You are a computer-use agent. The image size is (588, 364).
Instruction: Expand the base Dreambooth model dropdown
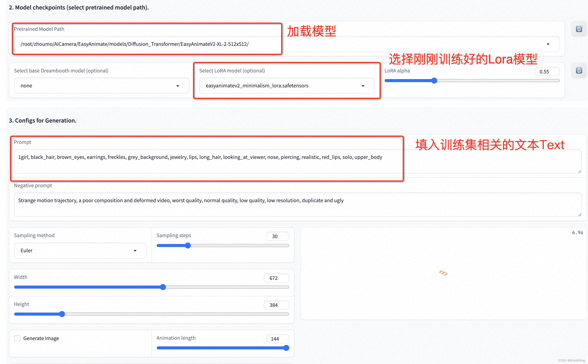coord(178,86)
